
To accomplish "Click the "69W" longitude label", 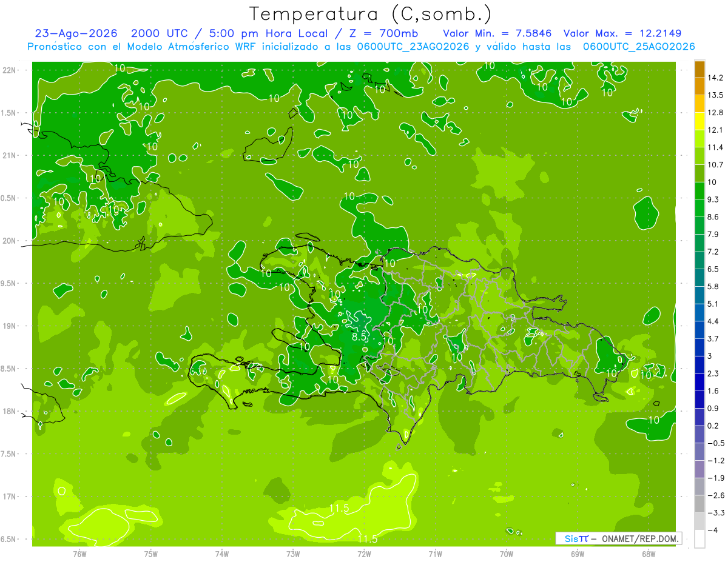I will click(578, 554).
